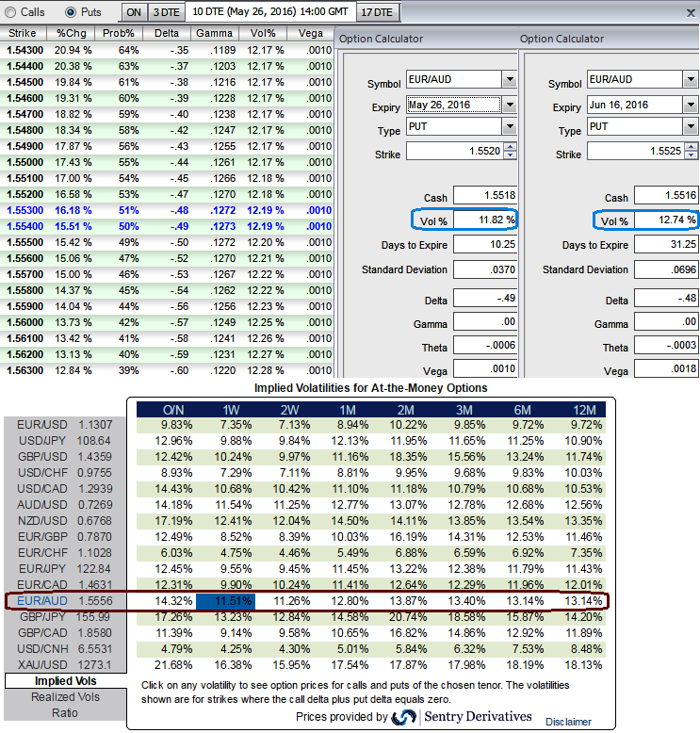Switch to the ON expiry tab

134,12
